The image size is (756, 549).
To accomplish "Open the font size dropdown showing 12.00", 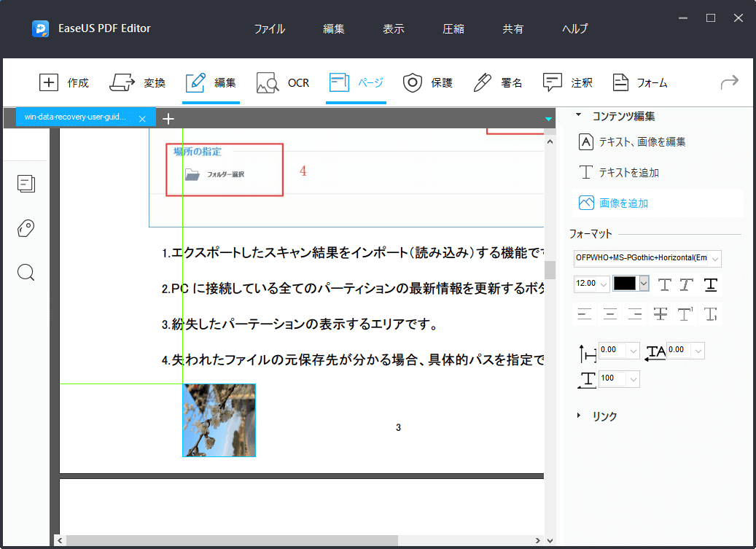I will [603, 284].
